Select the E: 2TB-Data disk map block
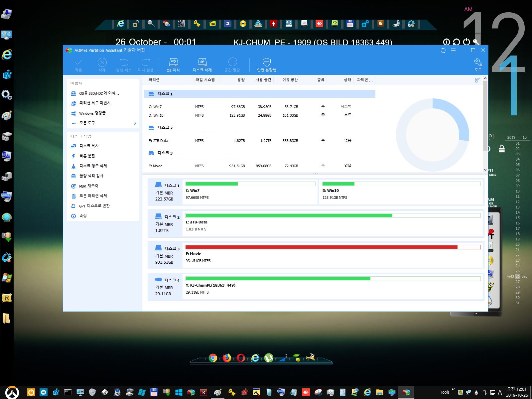Viewport: 532px width, 399px height. (x=333, y=223)
